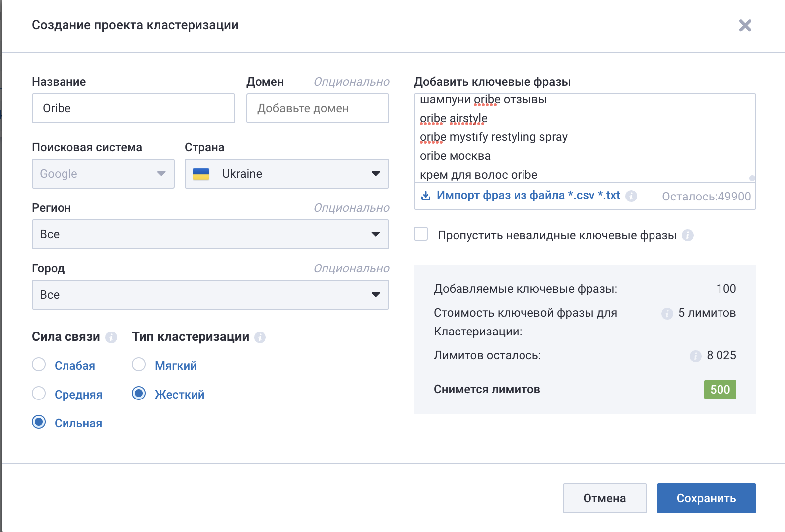This screenshot has width=785, height=532.
Task: Open import phrases from csv/txt file link
Action: coord(528,196)
